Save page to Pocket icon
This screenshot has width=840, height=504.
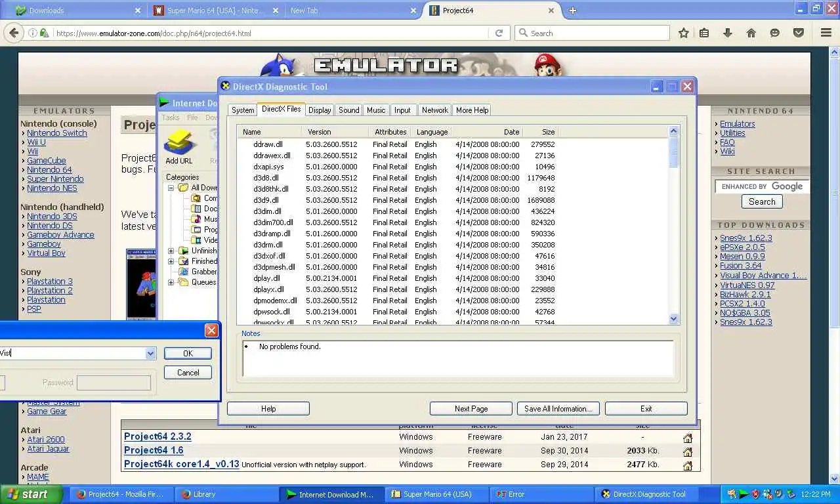(798, 33)
